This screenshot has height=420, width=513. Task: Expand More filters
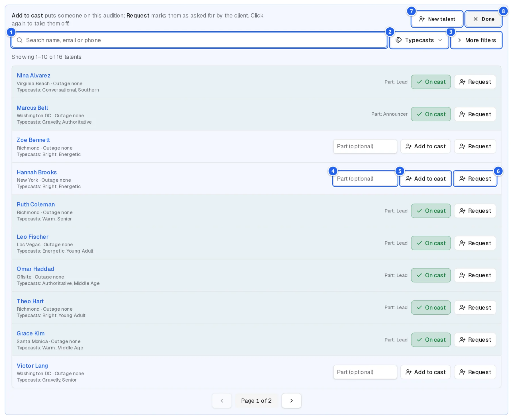(x=476, y=40)
